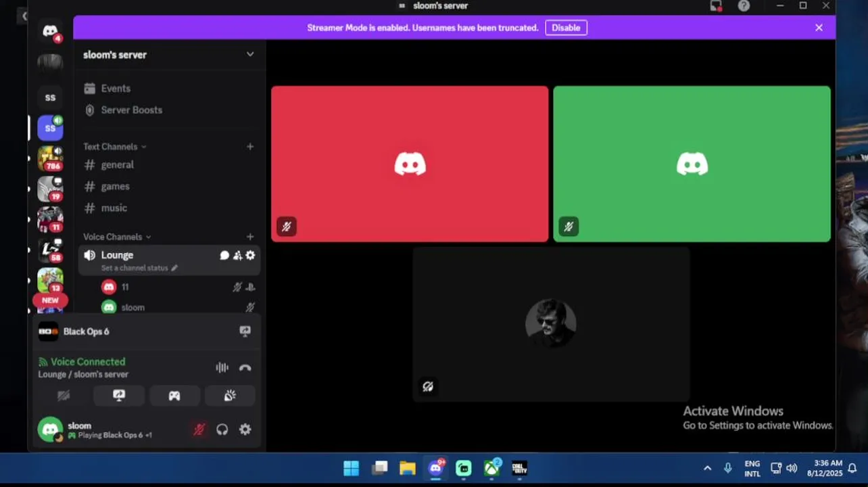
Task: Open the music text channel
Action: click(168, 208)
